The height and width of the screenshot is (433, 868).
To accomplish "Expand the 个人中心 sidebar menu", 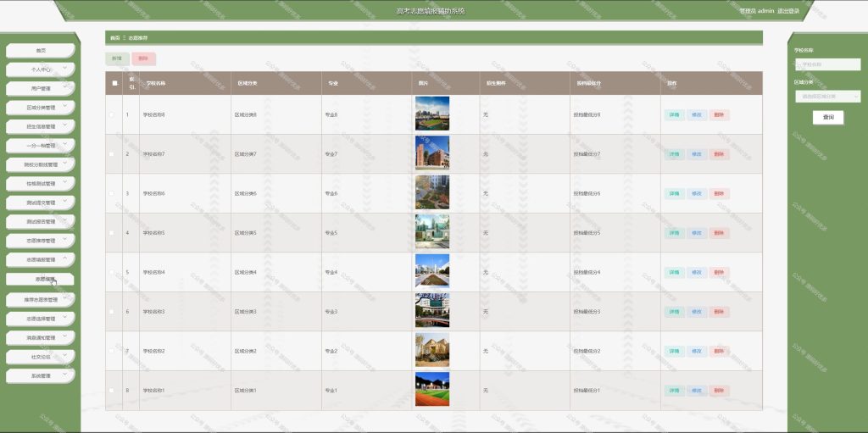I will coord(41,69).
